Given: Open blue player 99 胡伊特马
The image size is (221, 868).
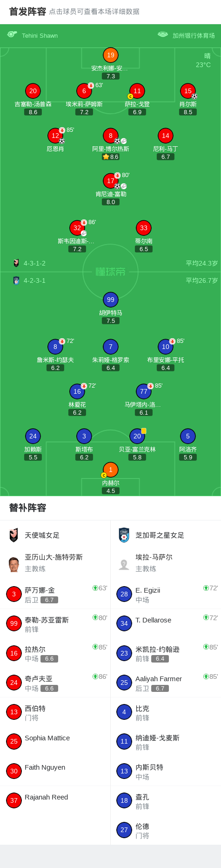Looking at the screenshot, I should coord(111,300).
